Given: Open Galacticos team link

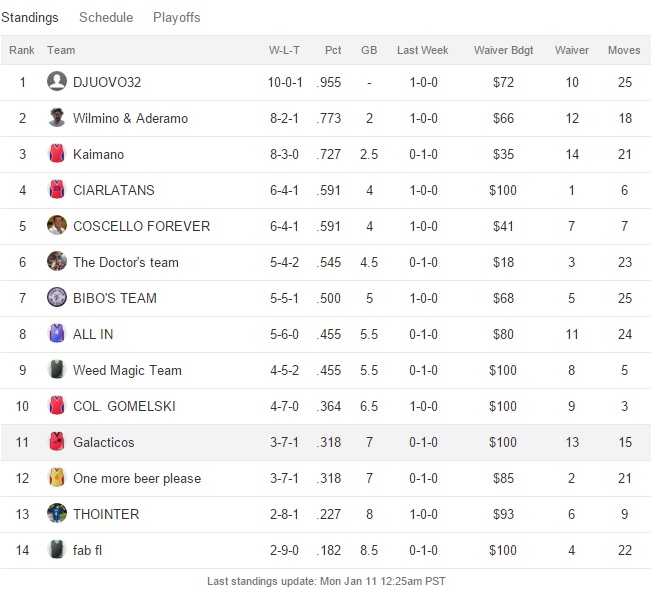Looking at the screenshot, I should (x=103, y=442).
